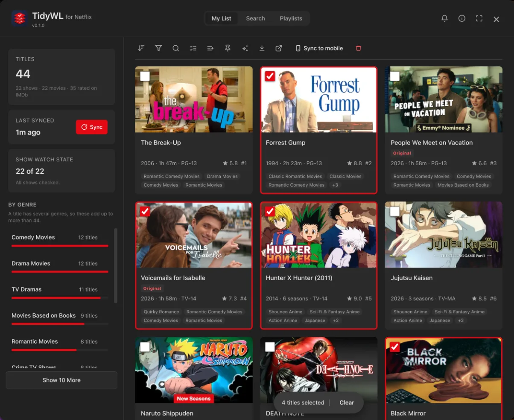Viewport: 514px width, 420px height.
Task: Click the Forrest Gump title text
Action: pos(286,143)
